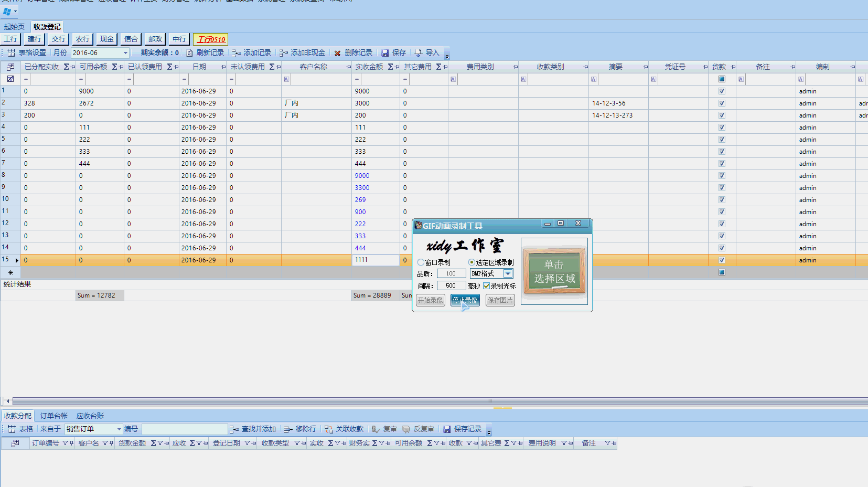
Task: Click the 添加非现金 add non-cash icon
Action: (284, 53)
